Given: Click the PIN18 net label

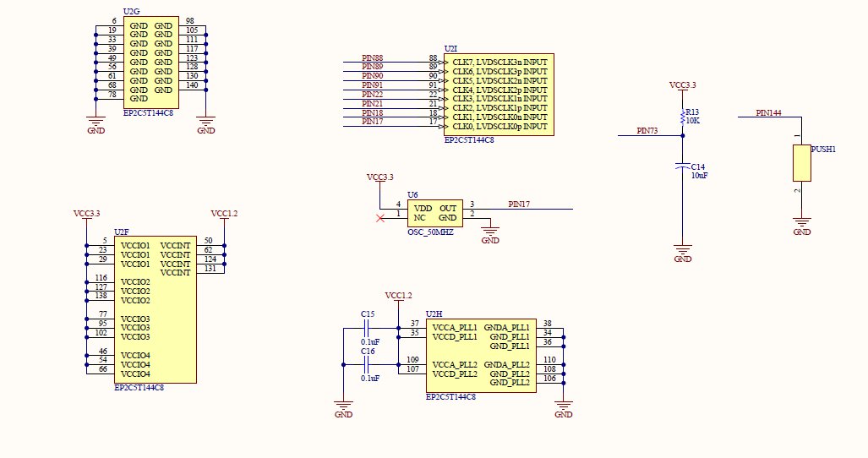Looking at the screenshot, I should pos(372,113).
